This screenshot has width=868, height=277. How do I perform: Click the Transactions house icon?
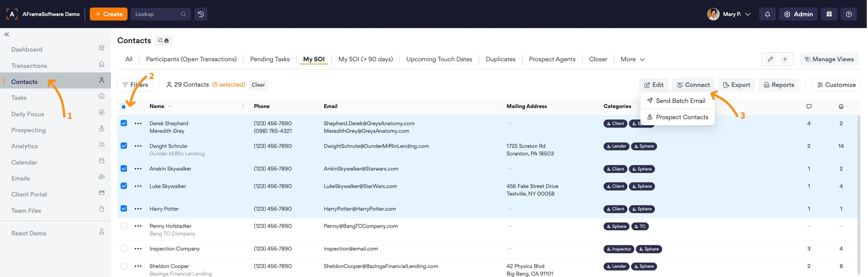[x=102, y=64]
